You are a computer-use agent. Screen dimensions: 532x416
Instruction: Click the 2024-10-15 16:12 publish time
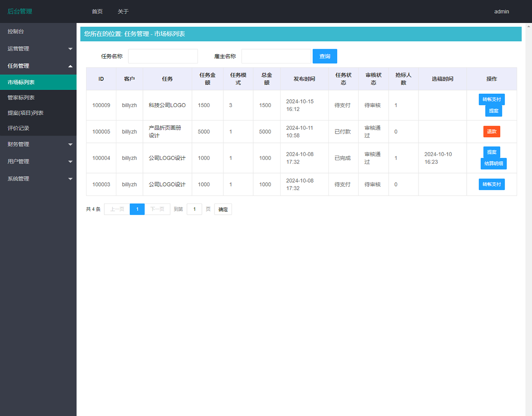pos(300,105)
